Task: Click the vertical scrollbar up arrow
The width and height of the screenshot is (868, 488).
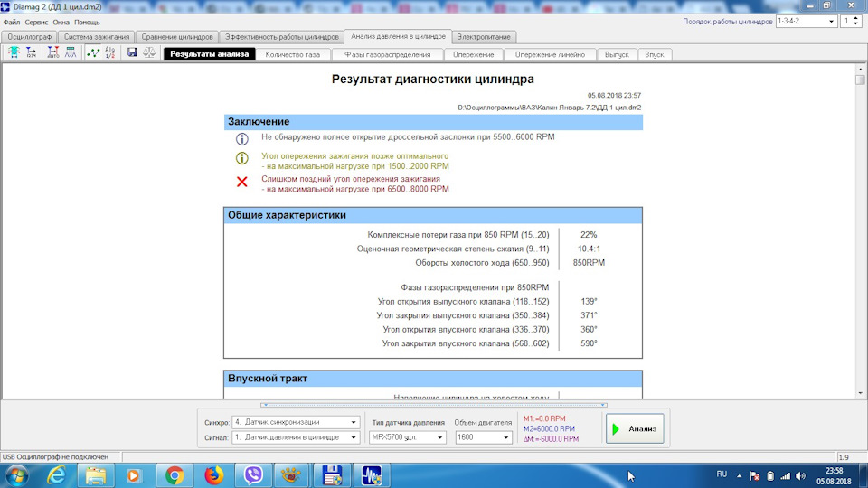Action: pos(860,70)
